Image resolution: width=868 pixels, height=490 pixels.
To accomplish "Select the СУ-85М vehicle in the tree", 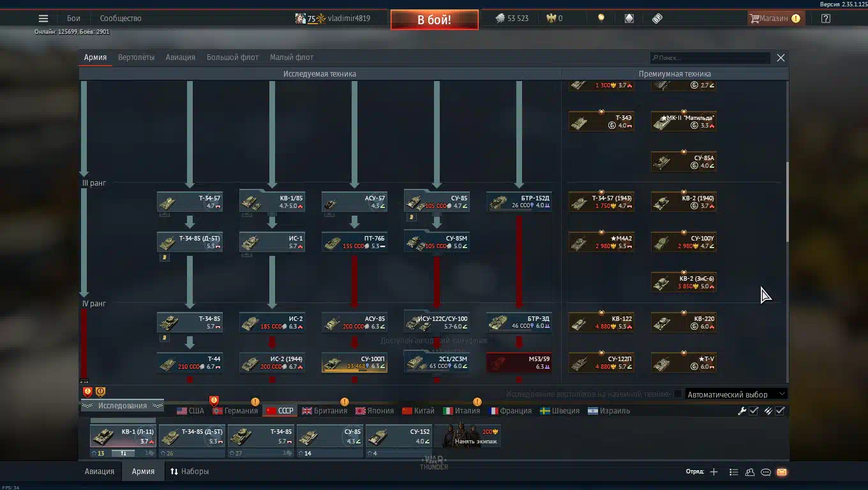I will [437, 242].
